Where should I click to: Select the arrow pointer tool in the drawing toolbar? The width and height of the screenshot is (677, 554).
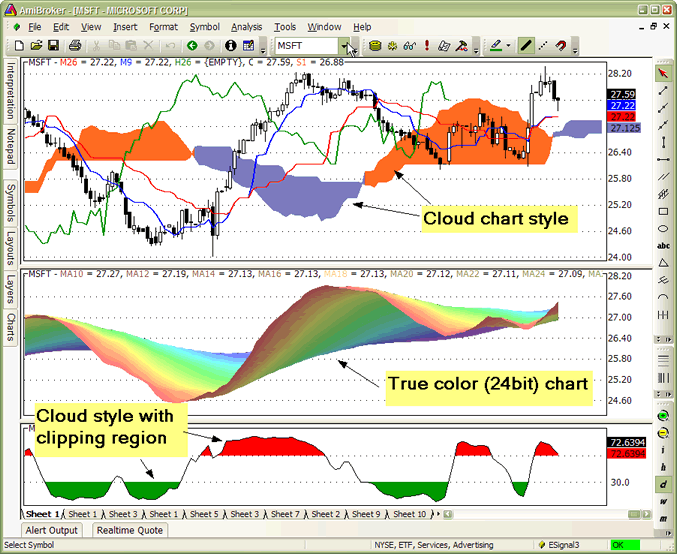tap(663, 74)
